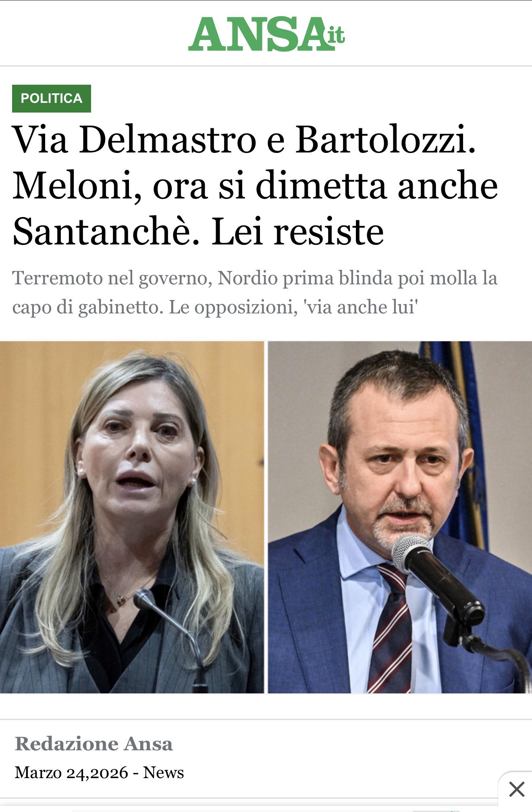This screenshot has height=812, width=532.
Task: Open the ANSA.it logo homepage link
Action: click(266, 34)
